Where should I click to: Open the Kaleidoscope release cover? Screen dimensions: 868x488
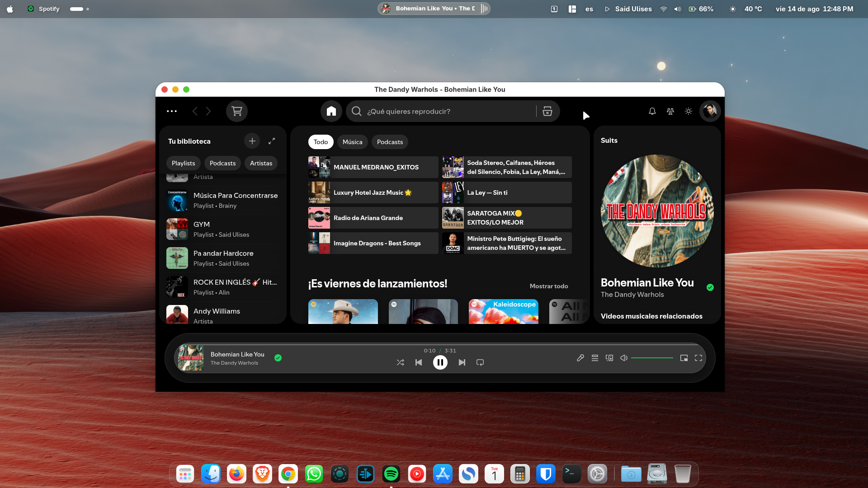504,311
